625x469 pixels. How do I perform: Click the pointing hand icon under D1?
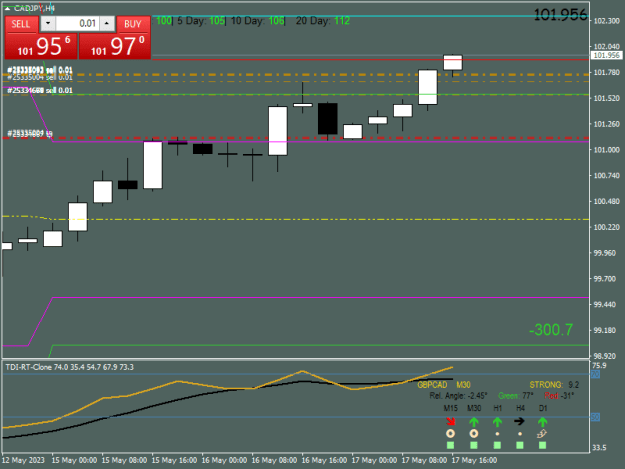click(542, 434)
